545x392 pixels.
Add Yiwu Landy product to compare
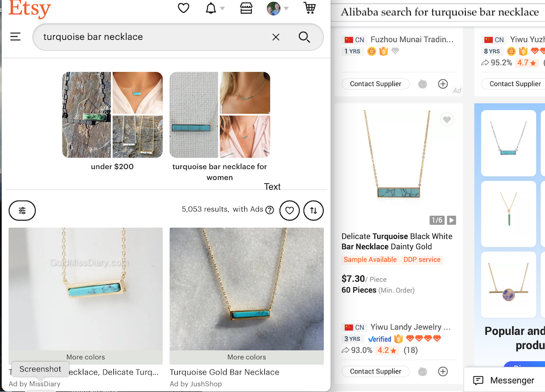tap(443, 371)
